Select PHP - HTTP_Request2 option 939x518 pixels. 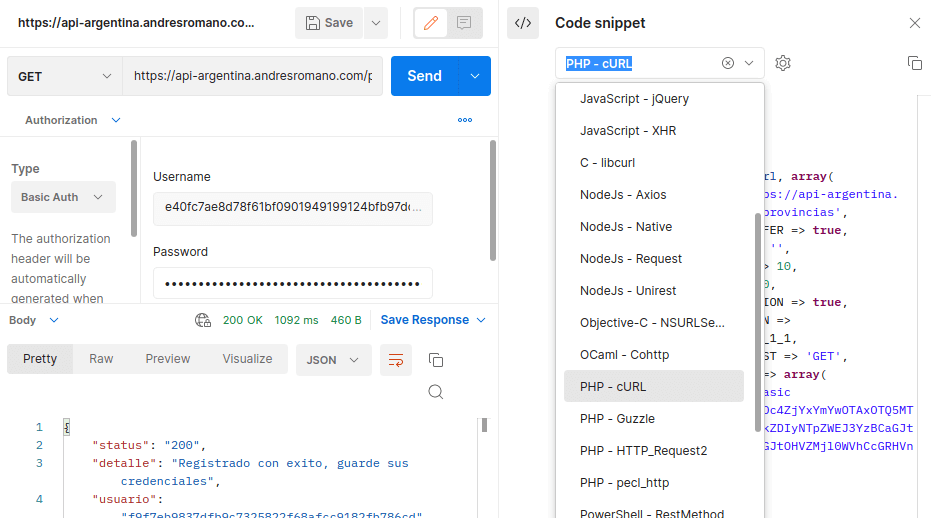click(x=654, y=450)
